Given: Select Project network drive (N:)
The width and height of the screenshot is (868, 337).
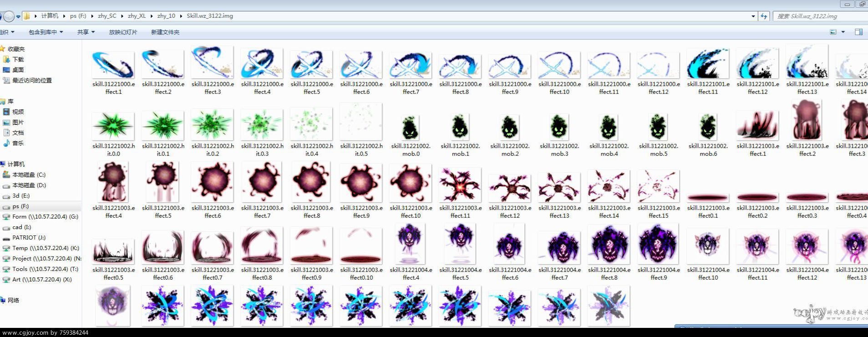Looking at the screenshot, I should [47, 258].
